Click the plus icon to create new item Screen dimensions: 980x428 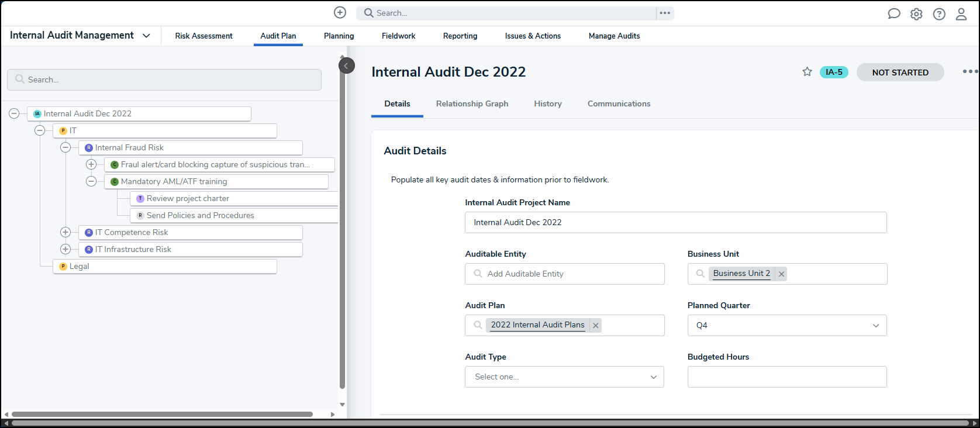[x=340, y=13]
